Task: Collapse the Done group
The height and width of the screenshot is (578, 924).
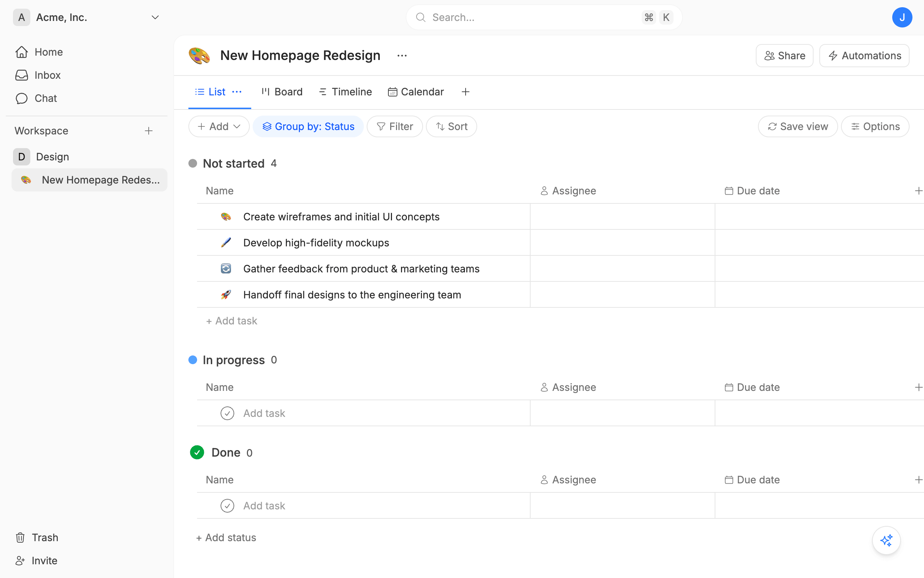Action: pyautogui.click(x=226, y=453)
